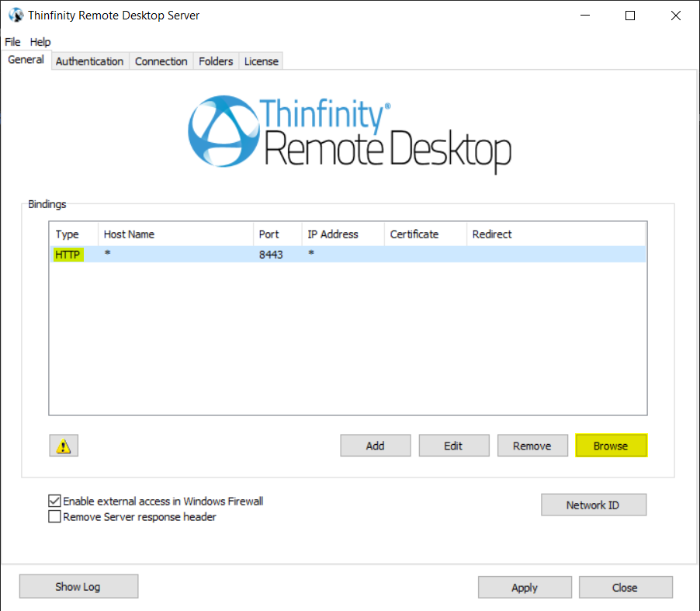The image size is (700, 611).
Task: Go to the Folders tab
Action: pyautogui.click(x=216, y=61)
